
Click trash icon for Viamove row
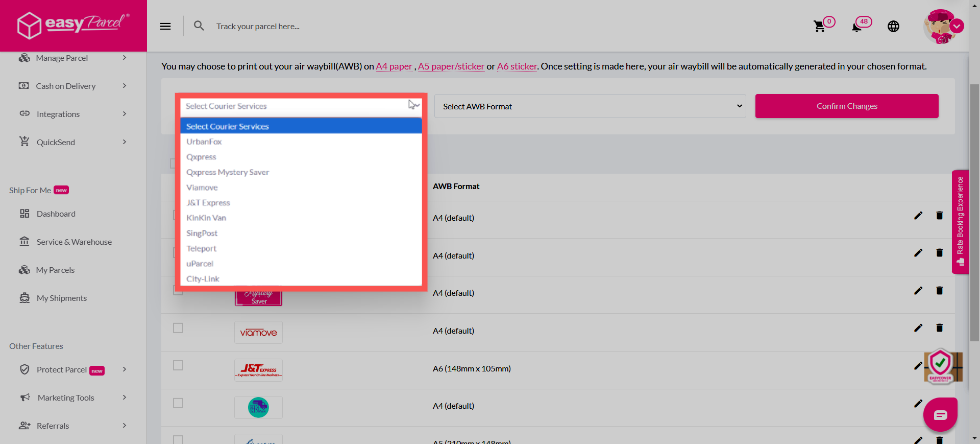pyautogui.click(x=939, y=328)
